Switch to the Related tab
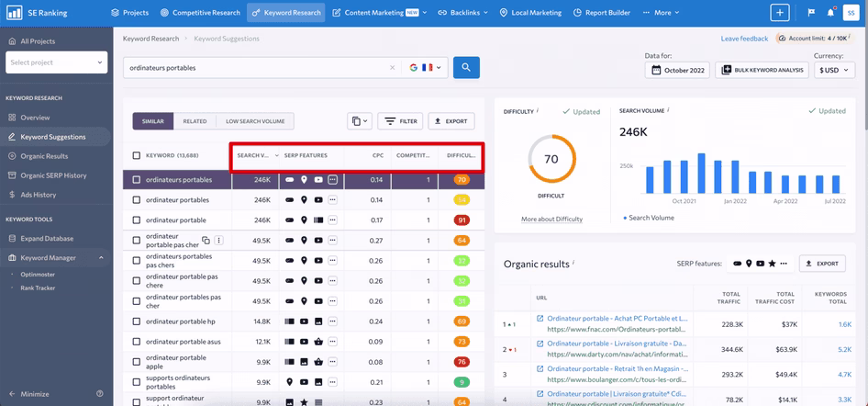The image size is (868, 406). [x=195, y=121]
